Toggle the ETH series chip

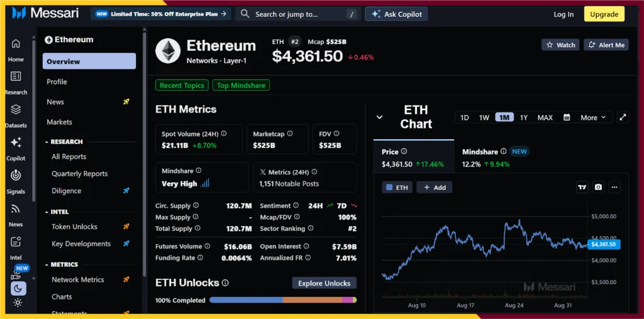point(397,187)
